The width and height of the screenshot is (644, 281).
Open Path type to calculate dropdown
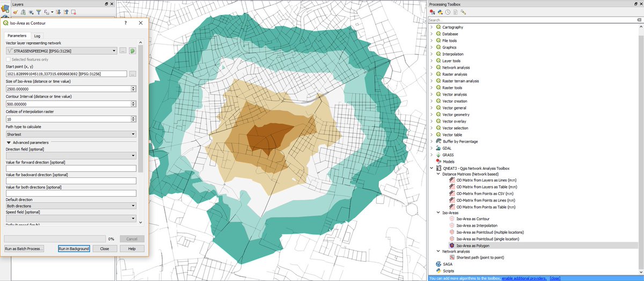(70, 134)
